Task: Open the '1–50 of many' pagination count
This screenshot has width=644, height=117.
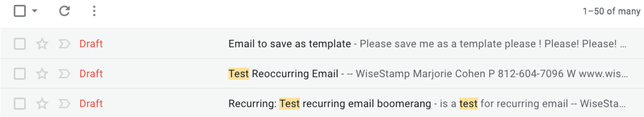Action: pyautogui.click(x=611, y=11)
